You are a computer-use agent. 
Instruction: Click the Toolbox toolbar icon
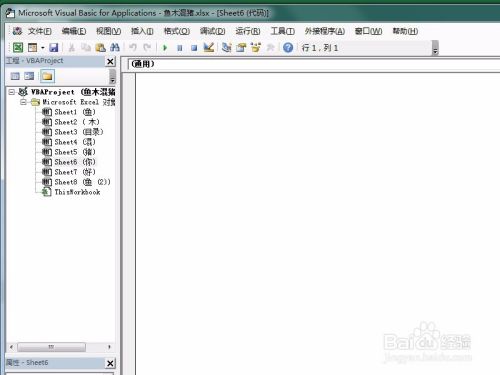(x=270, y=48)
